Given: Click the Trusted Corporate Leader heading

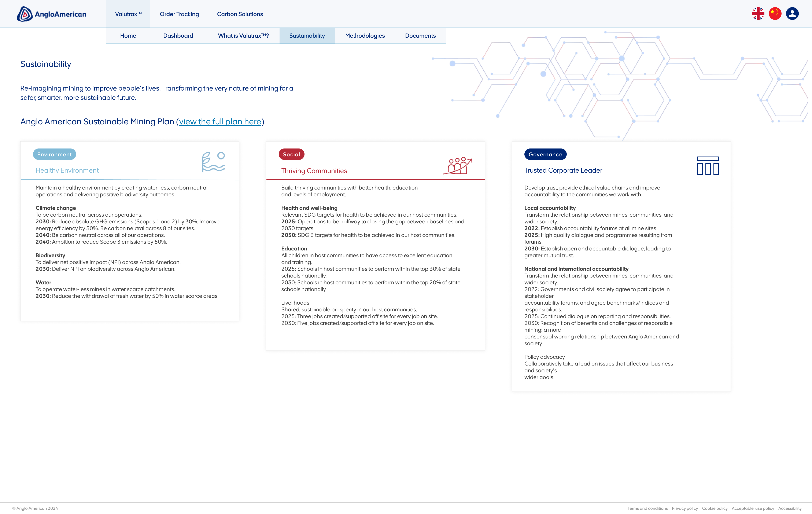Looking at the screenshot, I should pos(563,170).
